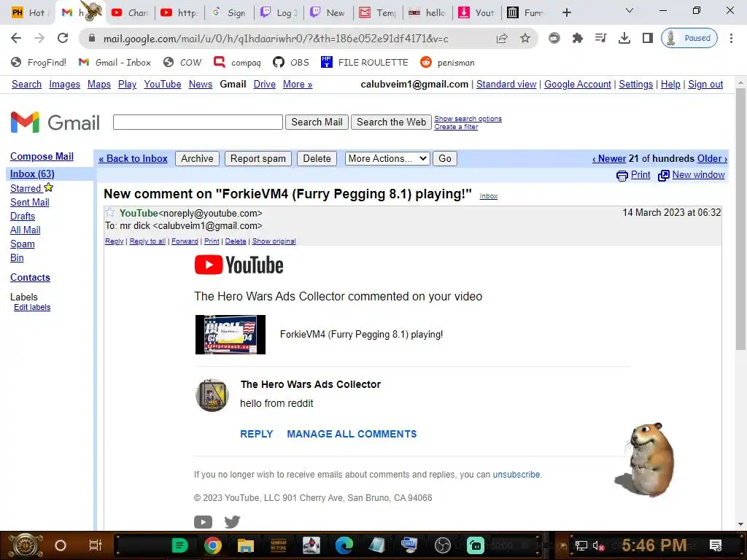Open Microsoft Edge from taskbar
This screenshot has width=747, height=560.
coord(344,545)
